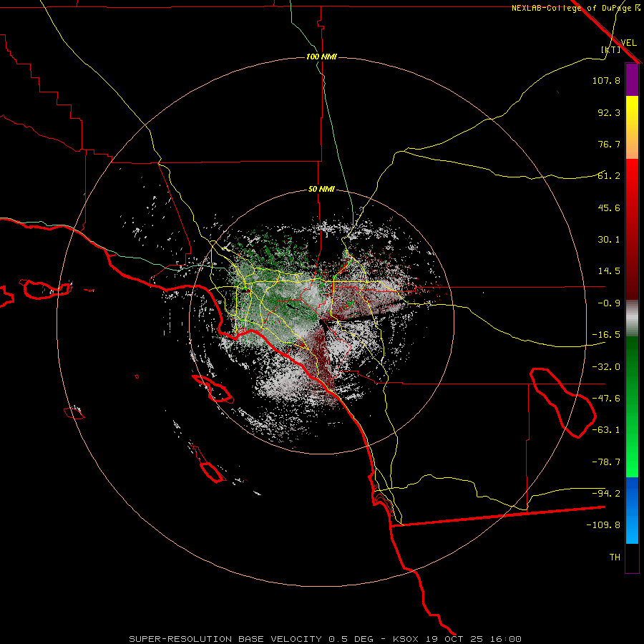Click the 61.2 color scale value
This screenshot has height=644, width=644.
coord(609,176)
